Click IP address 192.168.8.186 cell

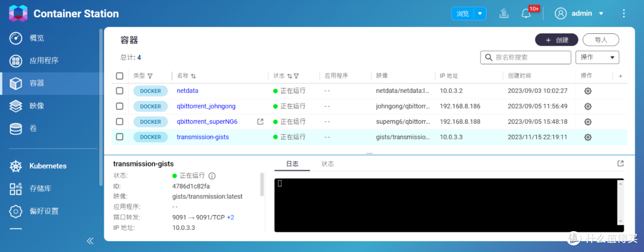[x=460, y=106]
